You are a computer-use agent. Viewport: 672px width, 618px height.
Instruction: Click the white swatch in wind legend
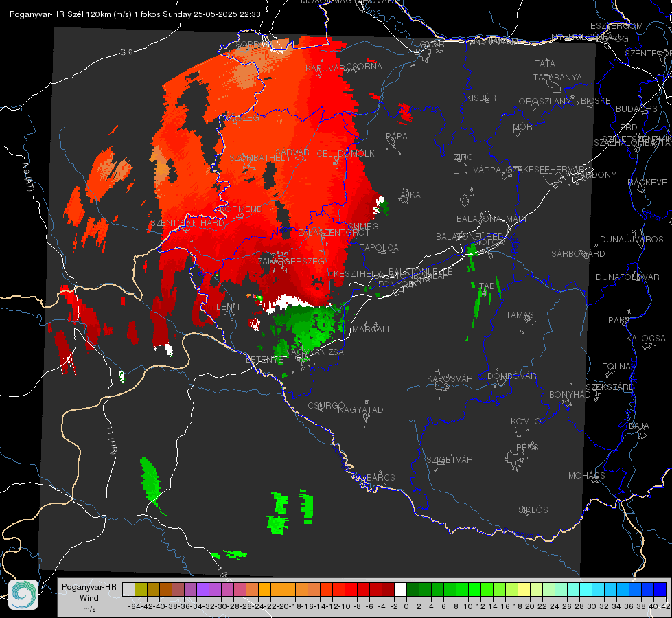click(x=400, y=589)
